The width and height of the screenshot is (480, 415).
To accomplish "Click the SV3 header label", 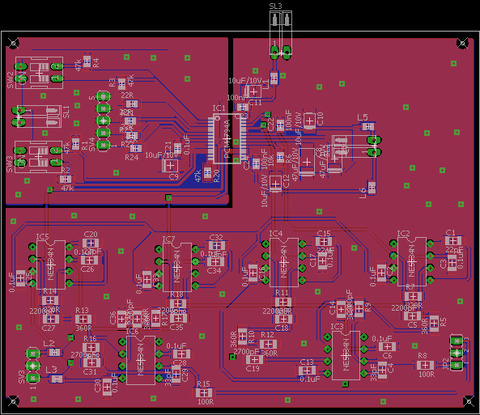I will click(22, 377).
